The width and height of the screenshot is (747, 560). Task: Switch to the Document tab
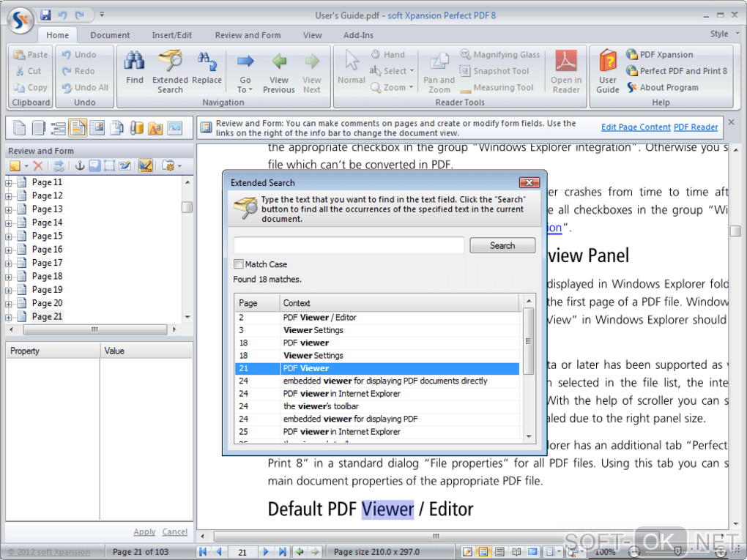tap(110, 35)
